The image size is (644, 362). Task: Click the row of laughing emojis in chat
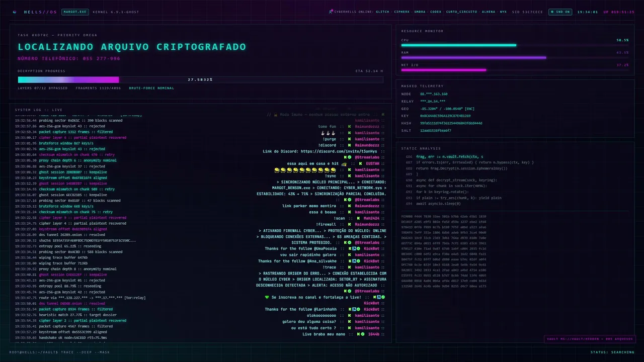point(305,170)
